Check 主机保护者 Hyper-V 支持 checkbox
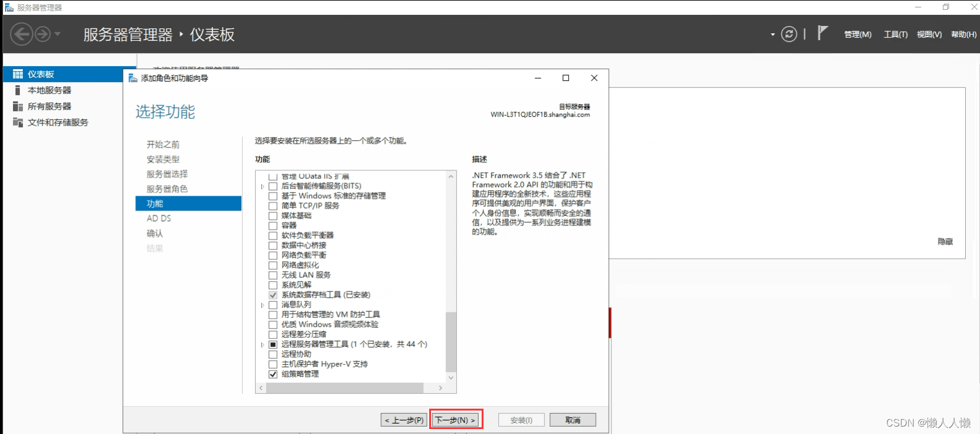Screen dimensions: 980x434 (x=273, y=364)
